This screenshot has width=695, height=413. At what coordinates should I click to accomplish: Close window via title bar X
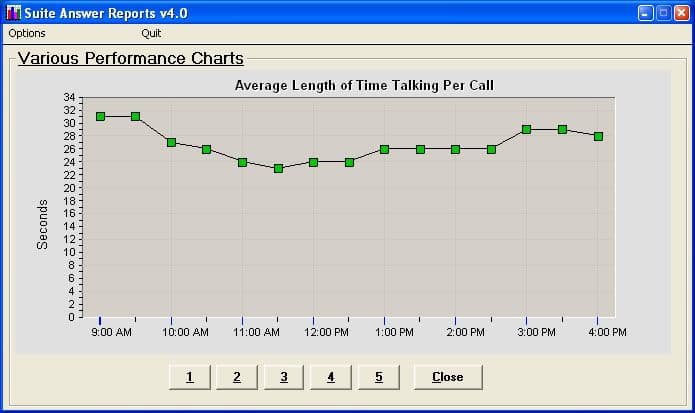682,13
